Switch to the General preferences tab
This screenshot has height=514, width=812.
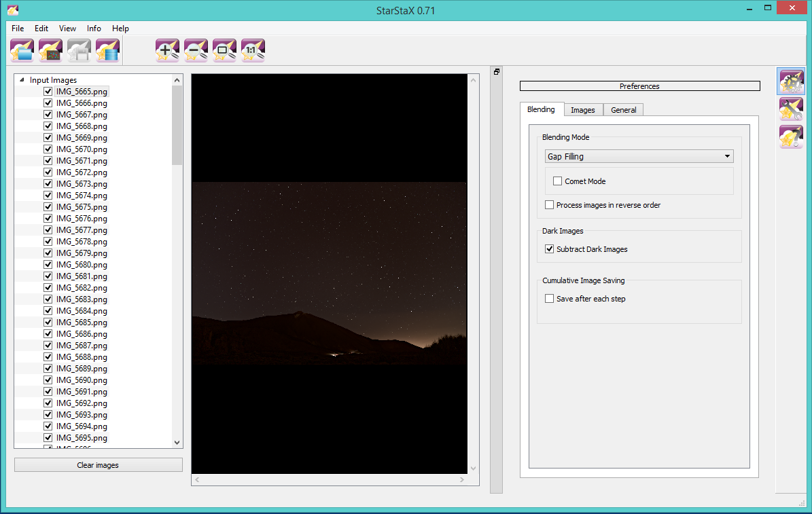click(624, 110)
